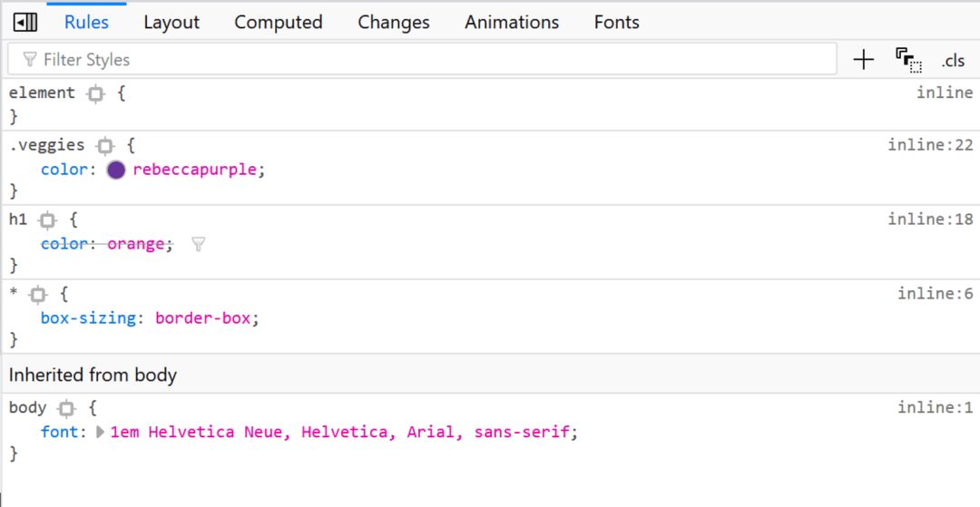Expand the font shorthand property arrow
Image resolution: width=980 pixels, height=507 pixels.
click(x=100, y=432)
